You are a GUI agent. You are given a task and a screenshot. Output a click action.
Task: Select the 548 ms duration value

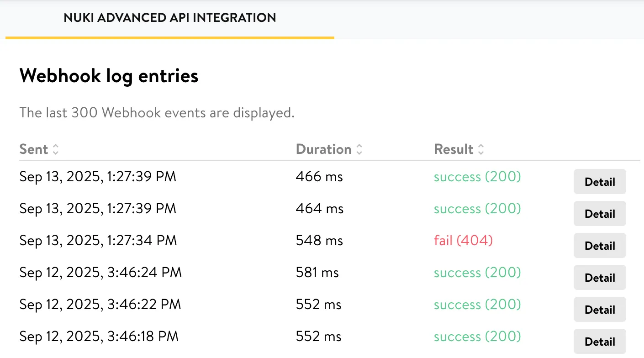pyautogui.click(x=319, y=241)
